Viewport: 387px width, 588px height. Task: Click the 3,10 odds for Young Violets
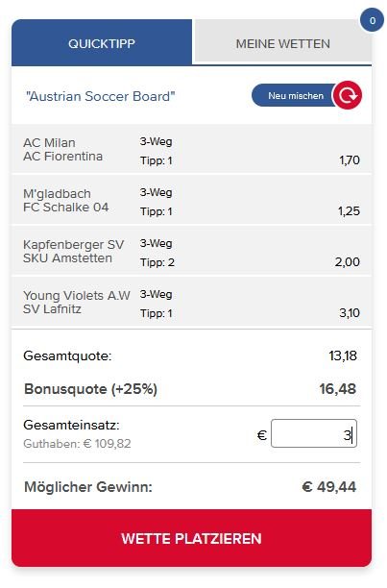[350, 313]
